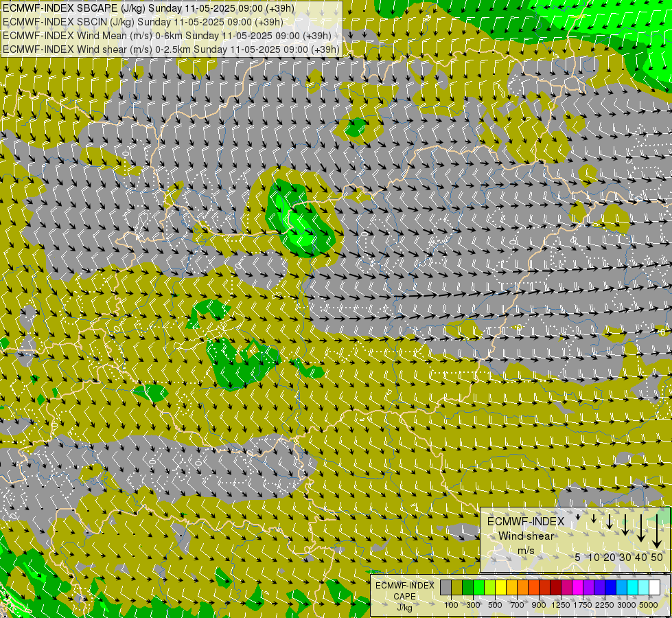Image resolution: width=672 pixels, height=618 pixels.
Task: Click the '20' wind shear scale value
Action: pos(610,558)
